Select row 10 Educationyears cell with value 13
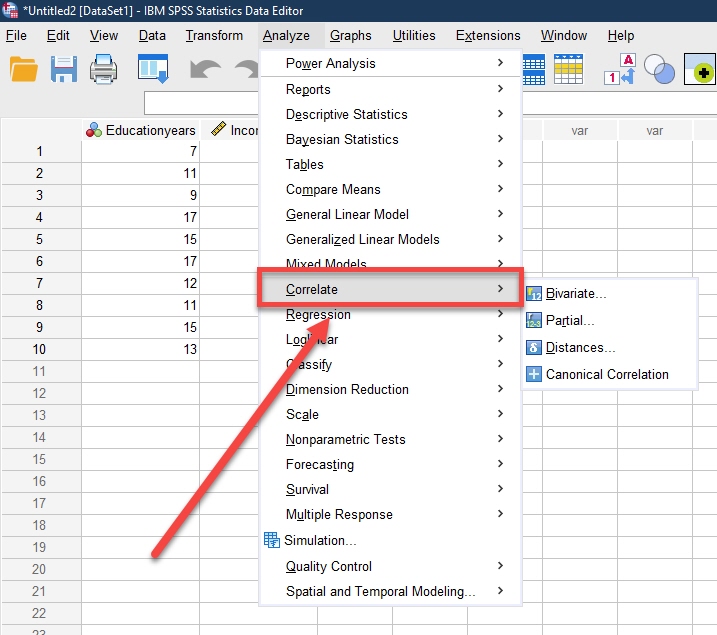The image size is (717, 635). (x=141, y=349)
